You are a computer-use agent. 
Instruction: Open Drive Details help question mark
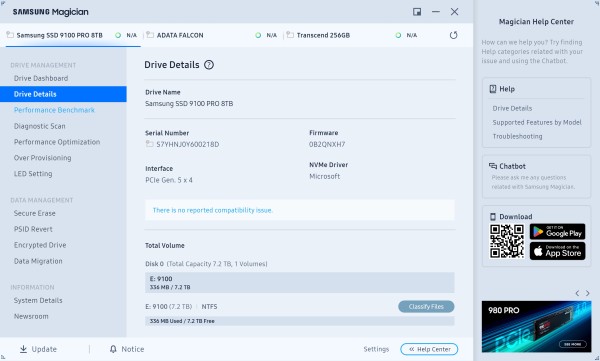[x=209, y=65]
